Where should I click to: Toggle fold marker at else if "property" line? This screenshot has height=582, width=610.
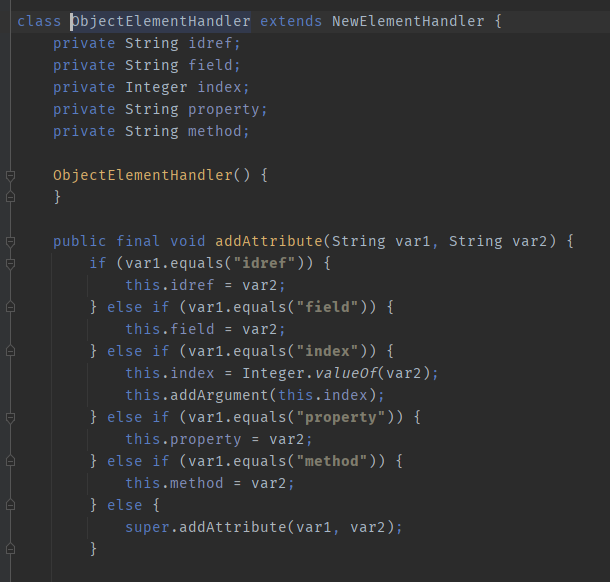(11, 418)
